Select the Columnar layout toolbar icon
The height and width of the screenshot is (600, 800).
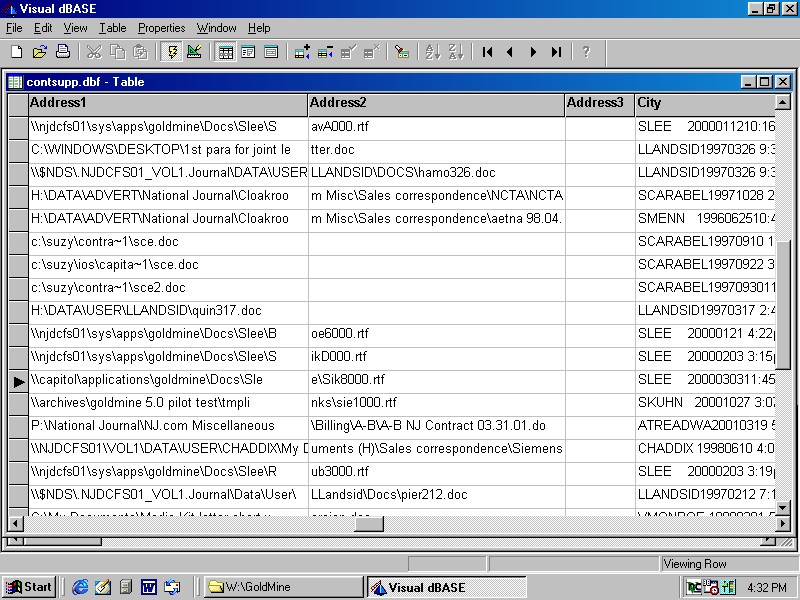coord(271,52)
